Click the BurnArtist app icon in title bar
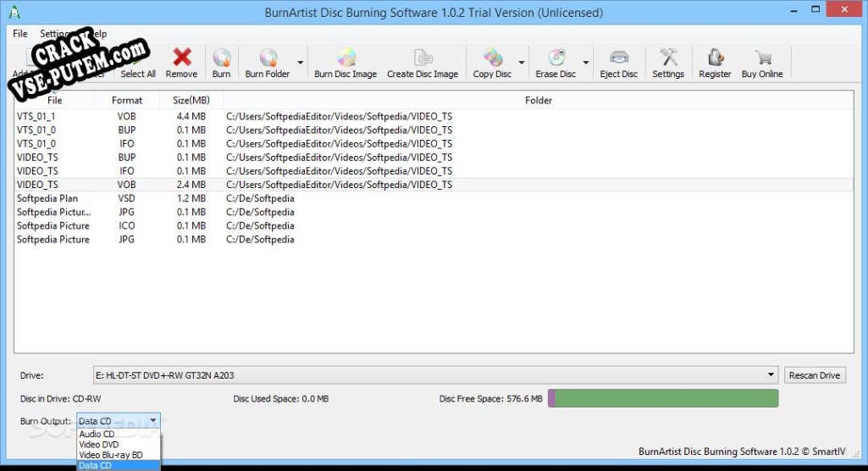868x471 pixels. click(14, 12)
